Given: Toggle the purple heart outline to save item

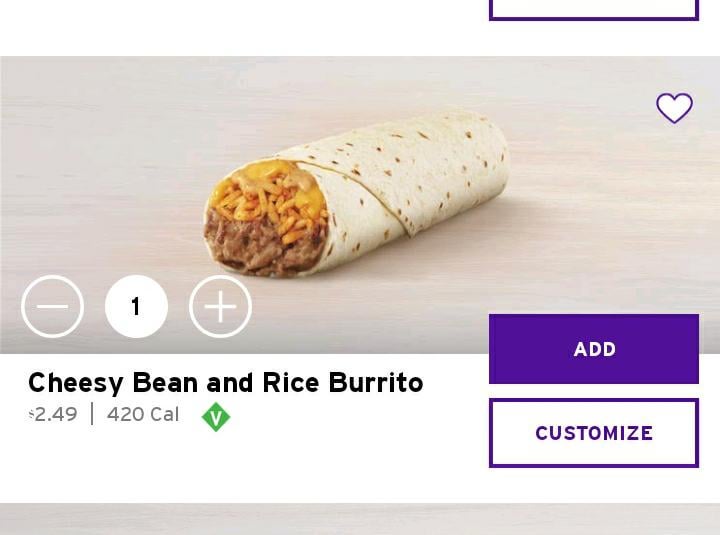Looking at the screenshot, I should point(674,108).
